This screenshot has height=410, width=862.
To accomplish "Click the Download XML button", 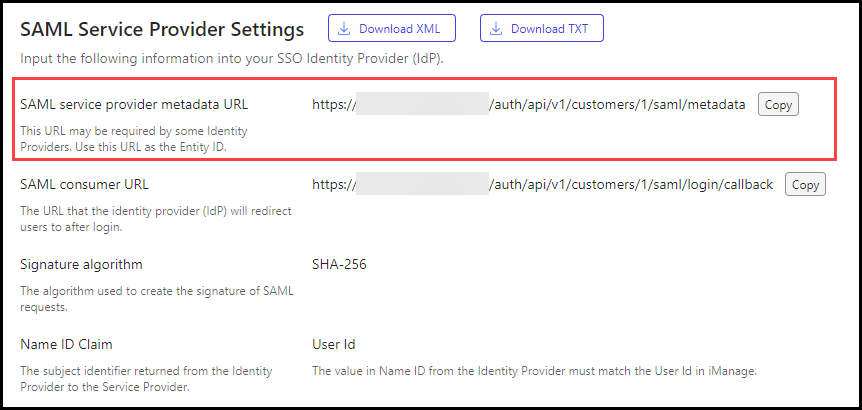I will click(391, 29).
